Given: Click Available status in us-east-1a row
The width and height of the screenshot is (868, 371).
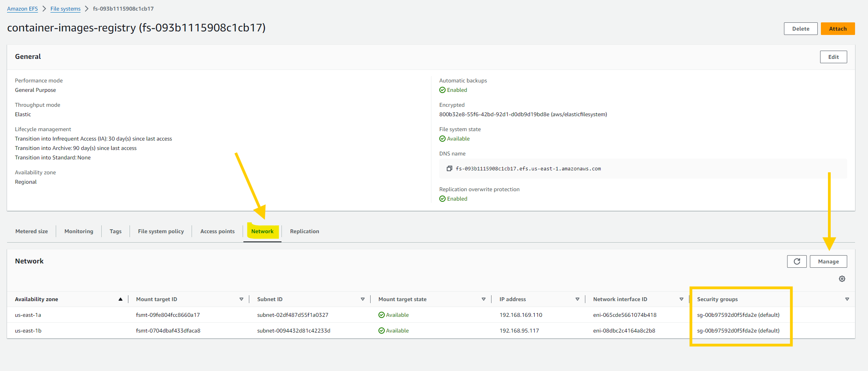Looking at the screenshot, I should [x=393, y=315].
